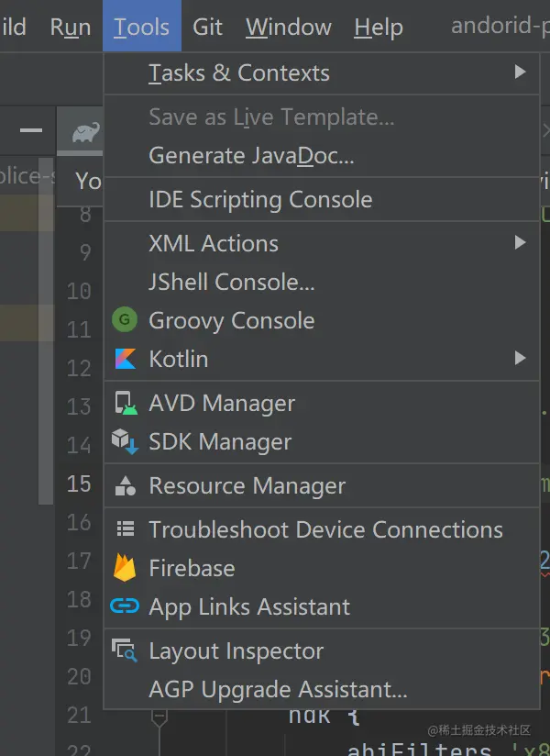Viewport: 550px width, 756px height.
Task: Open AVD Manager via its device icon
Action: coord(125,403)
